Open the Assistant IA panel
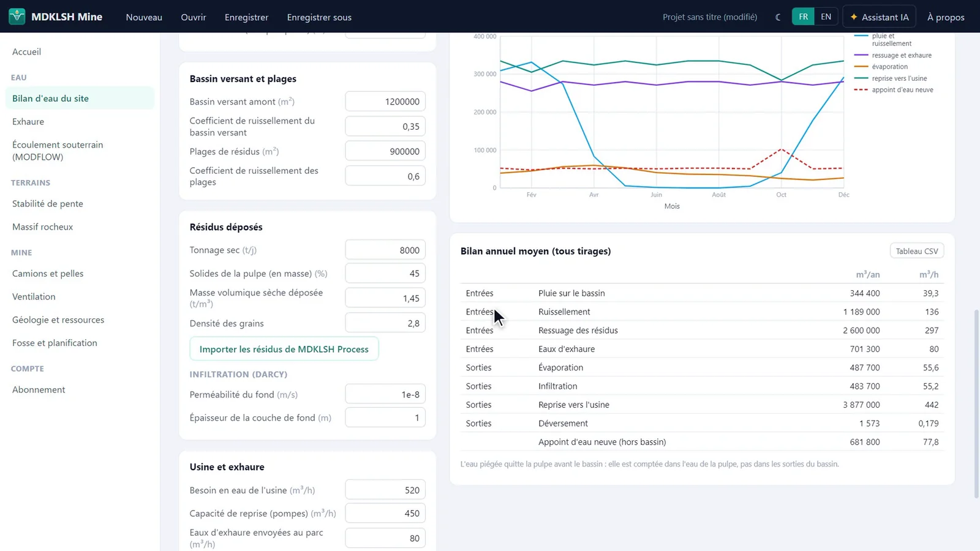 coord(879,17)
